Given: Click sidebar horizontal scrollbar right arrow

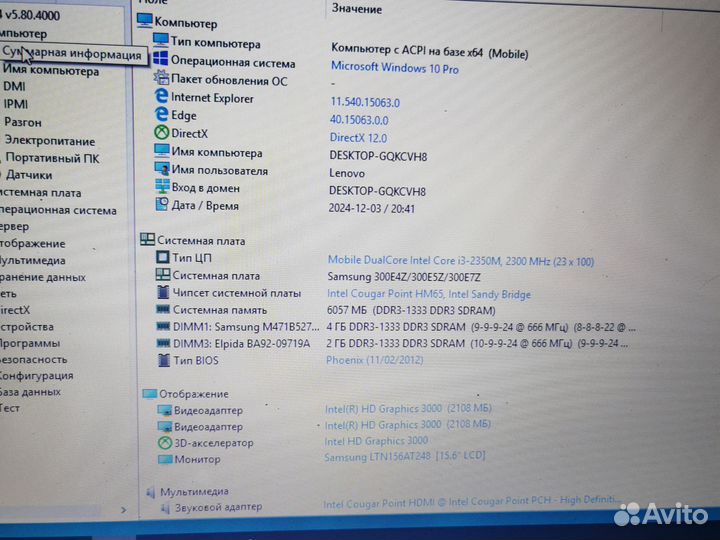Looking at the screenshot, I should [x=124, y=510].
